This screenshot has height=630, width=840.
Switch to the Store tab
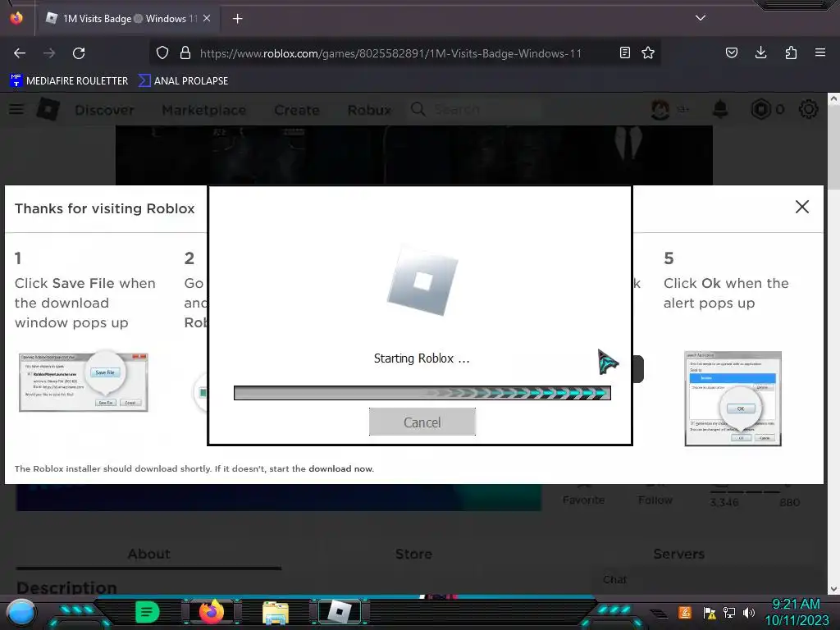click(x=413, y=554)
